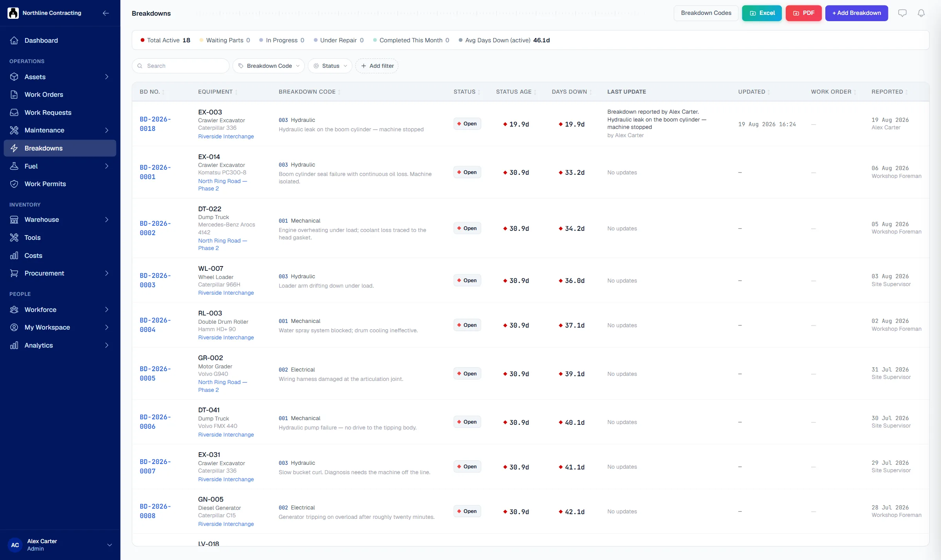Click the Add filter button
Image resolution: width=941 pixels, height=560 pixels.
click(377, 66)
